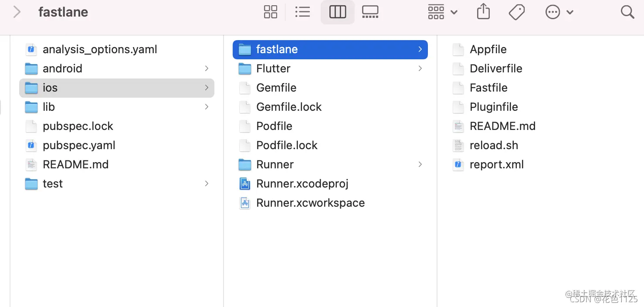Click the selected fastlane folder icon

click(245, 49)
